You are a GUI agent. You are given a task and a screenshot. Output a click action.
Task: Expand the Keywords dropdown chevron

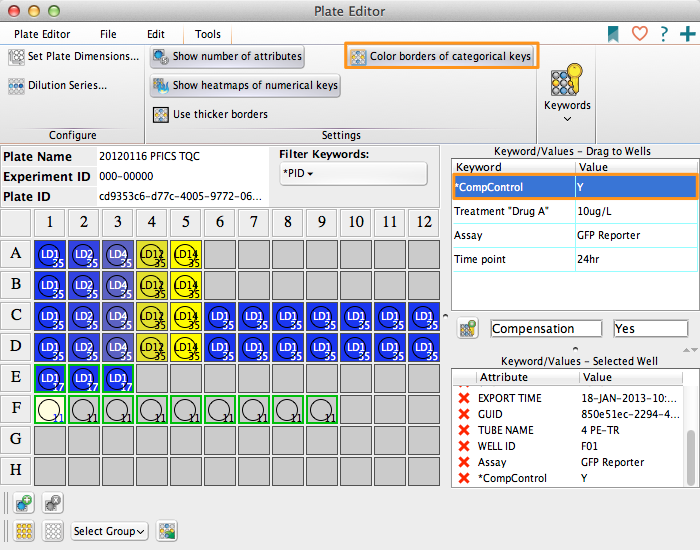tap(567, 119)
